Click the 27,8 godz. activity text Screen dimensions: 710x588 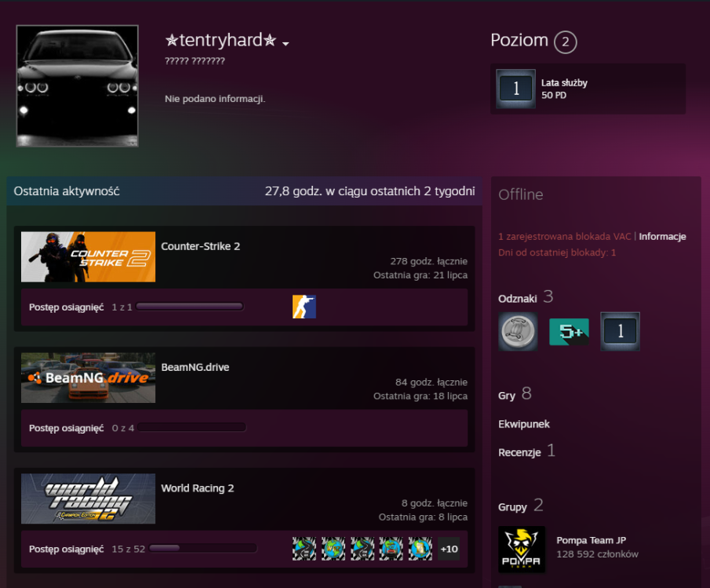coord(370,191)
